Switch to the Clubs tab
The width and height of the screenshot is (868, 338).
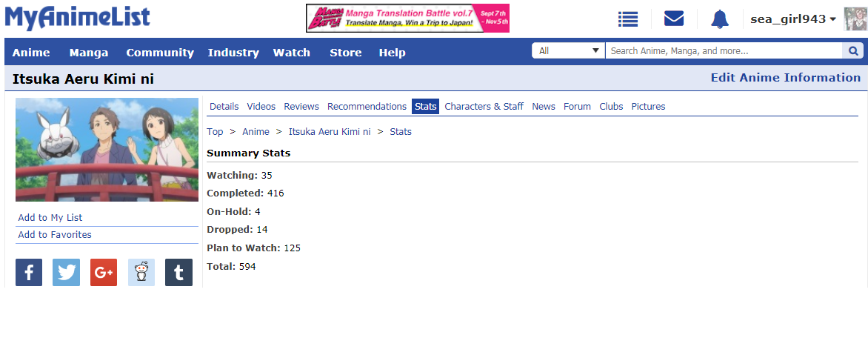click(x=611, y=107)
